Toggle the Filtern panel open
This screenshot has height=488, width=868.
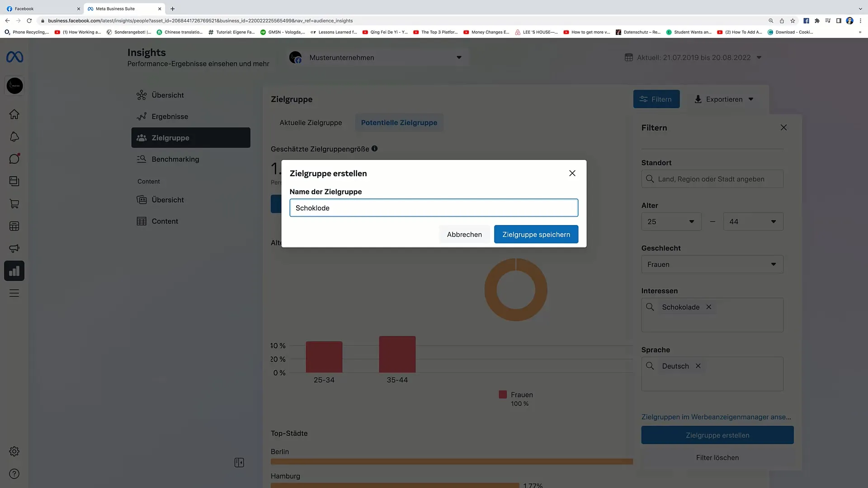pyautogui.click(x=656, y=99)
